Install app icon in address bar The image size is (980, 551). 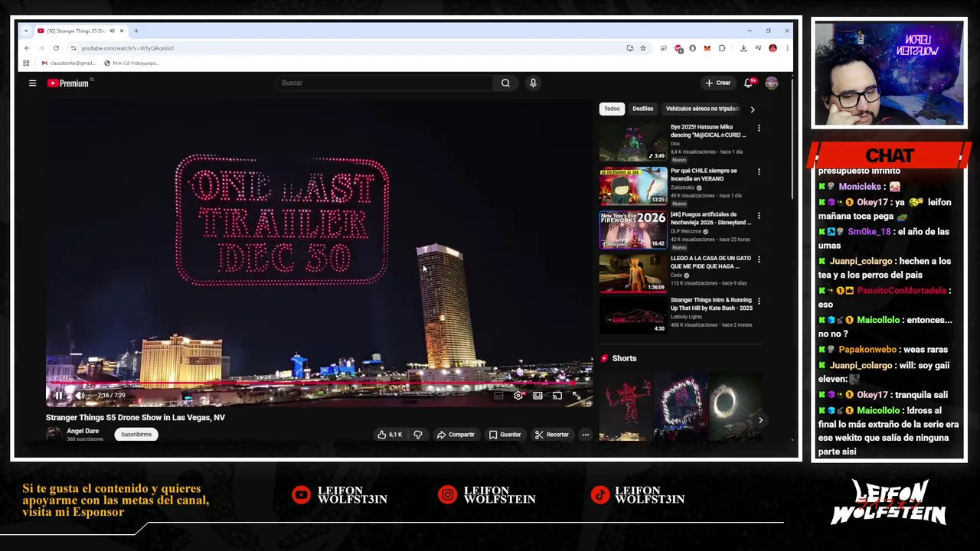tap(629, 48)
